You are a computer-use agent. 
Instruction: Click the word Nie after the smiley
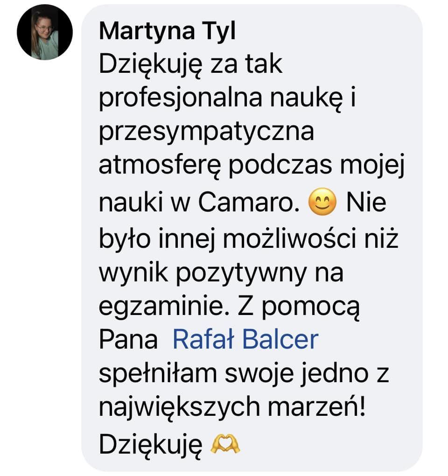(366, 202)
